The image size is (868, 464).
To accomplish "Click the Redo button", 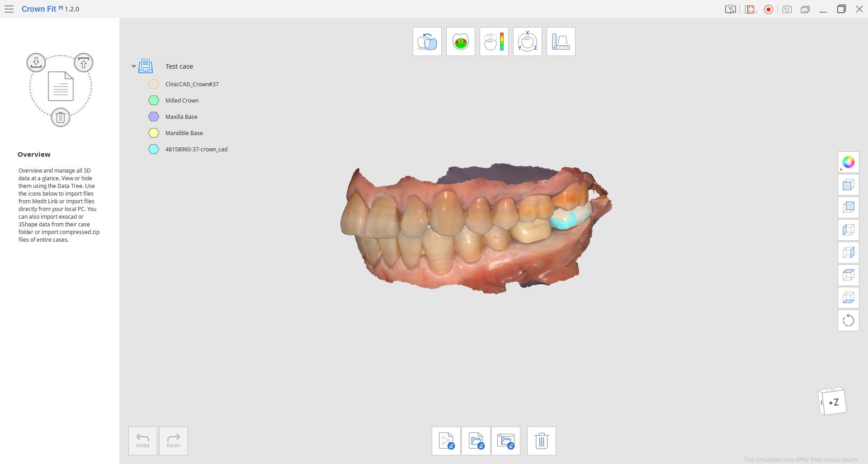I will click(174, 441).
